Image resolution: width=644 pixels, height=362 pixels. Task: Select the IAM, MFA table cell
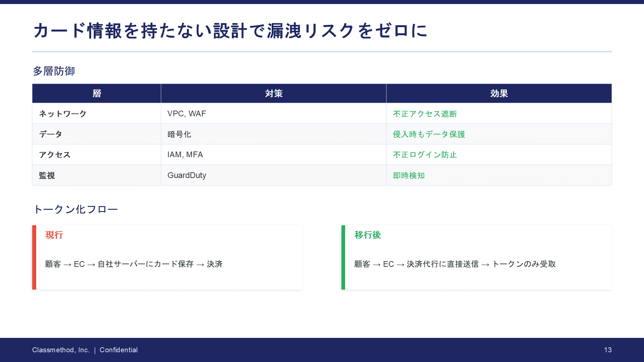[185, 155]
